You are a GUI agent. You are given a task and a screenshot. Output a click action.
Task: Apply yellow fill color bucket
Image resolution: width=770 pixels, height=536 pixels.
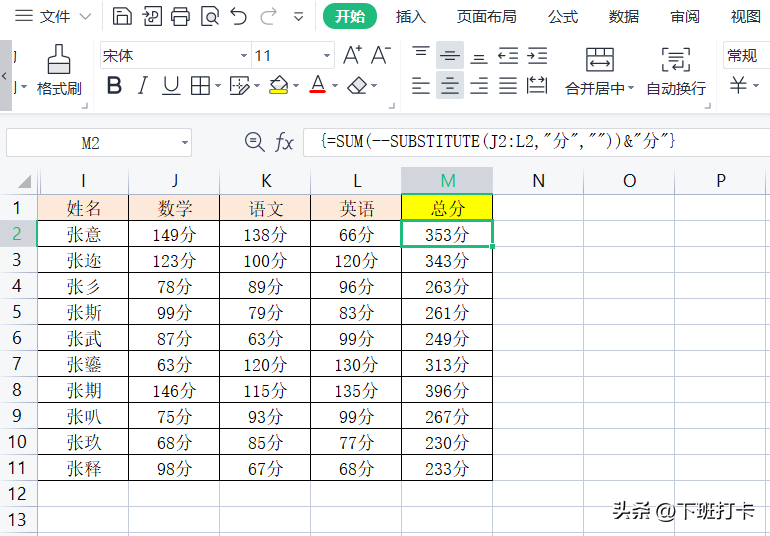point(278,85)
